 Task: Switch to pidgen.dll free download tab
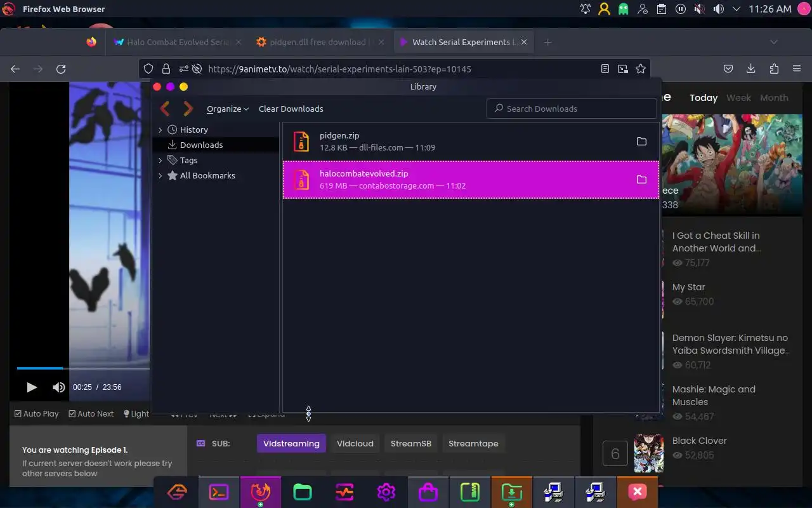[x=320, y=42]
